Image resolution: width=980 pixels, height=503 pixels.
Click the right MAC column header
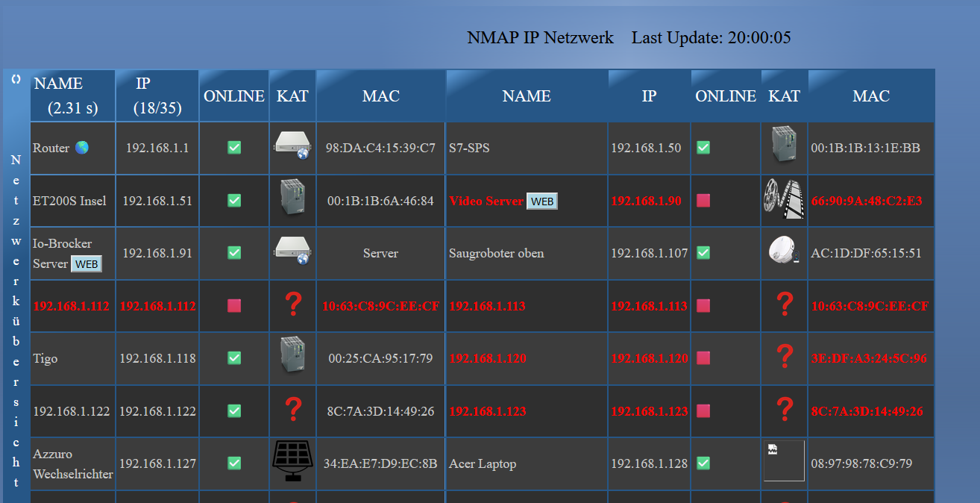pyautogui.click(x=870, y=96)
